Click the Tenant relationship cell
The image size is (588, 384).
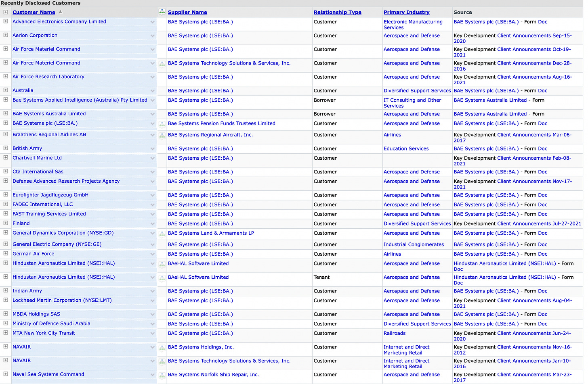[x=321, y=277]
